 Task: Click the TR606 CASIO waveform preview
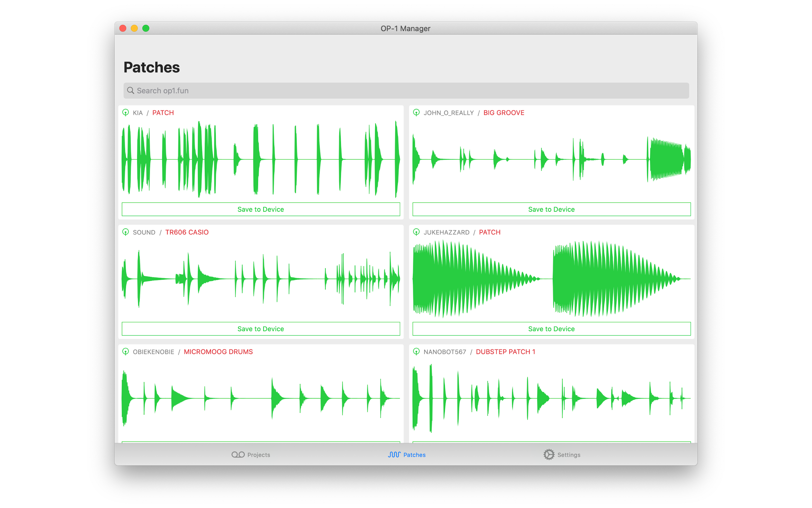(x=261, y=279)
